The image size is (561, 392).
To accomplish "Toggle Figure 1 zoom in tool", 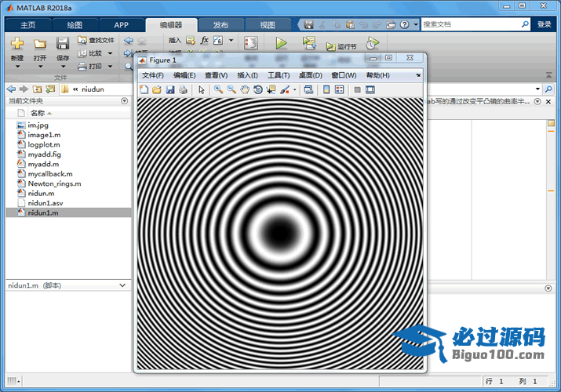I will click(218, 89).
